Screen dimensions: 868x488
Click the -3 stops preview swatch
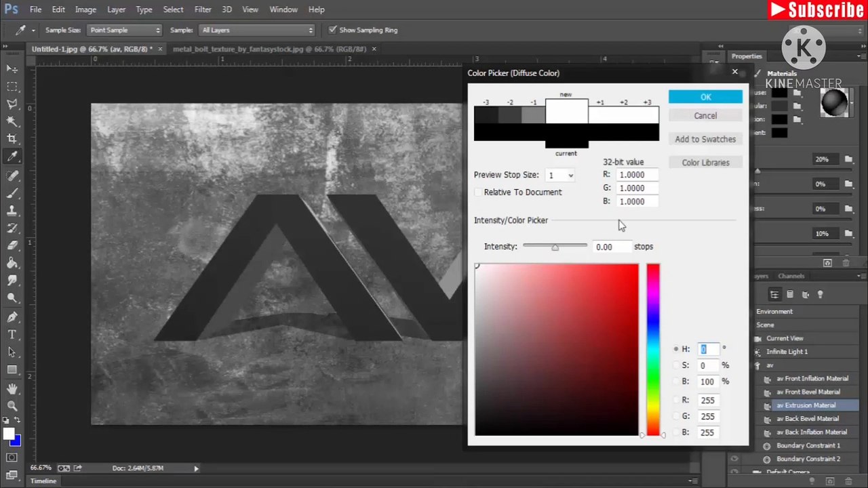486,115
